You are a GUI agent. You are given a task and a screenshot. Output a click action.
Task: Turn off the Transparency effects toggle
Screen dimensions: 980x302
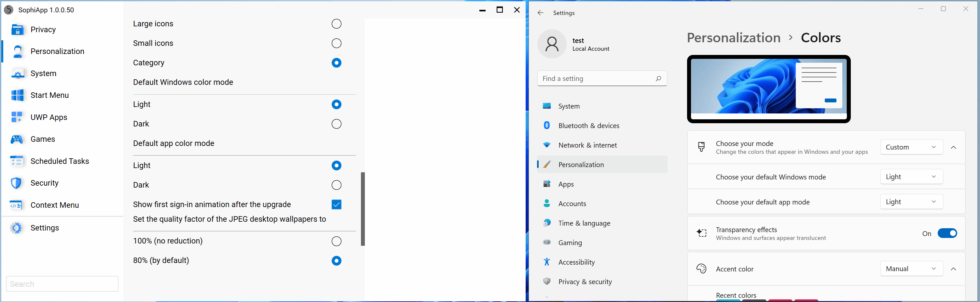point(947,233)
